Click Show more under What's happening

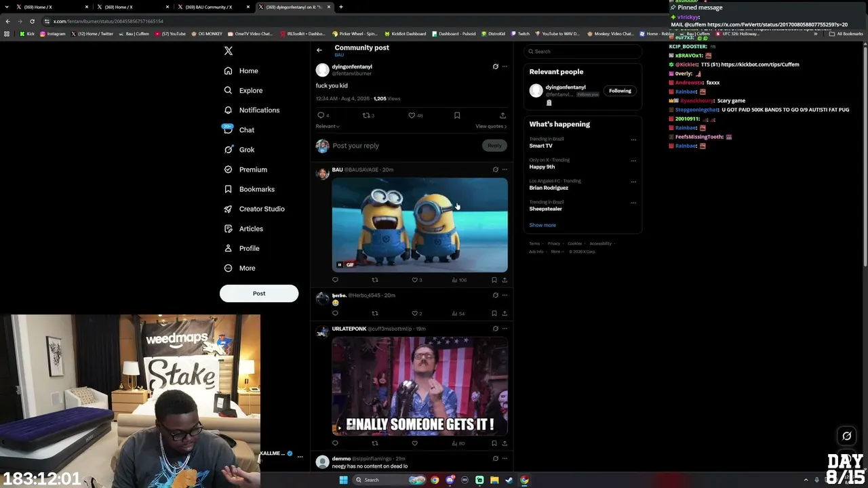tap(542, 225)
